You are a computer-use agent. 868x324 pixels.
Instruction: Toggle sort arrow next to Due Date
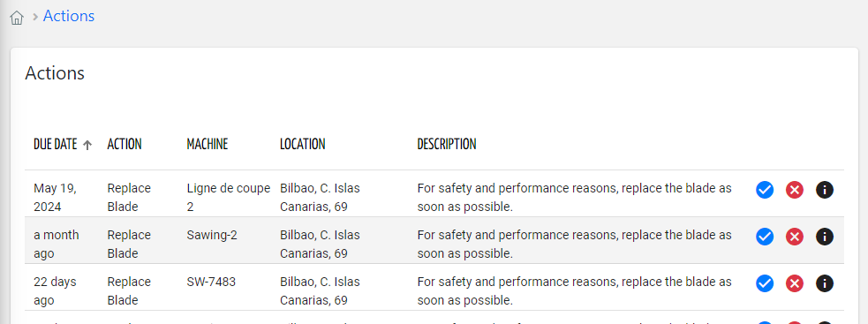click(87, 145)
